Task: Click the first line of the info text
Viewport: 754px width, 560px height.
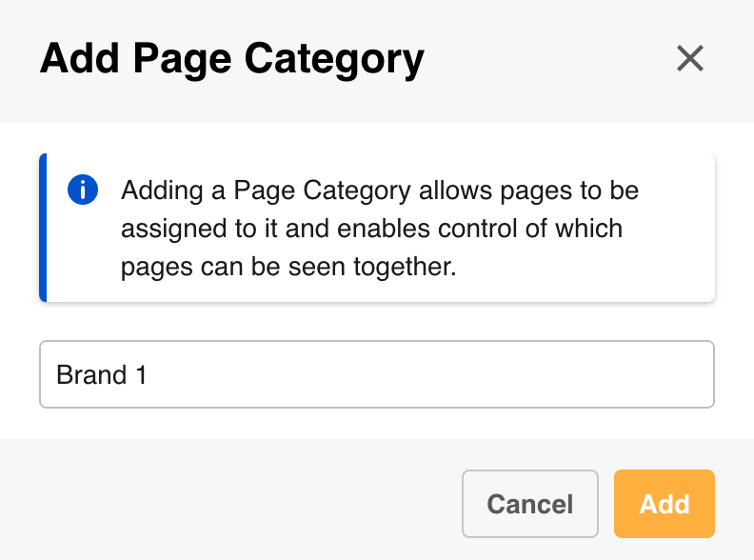Action: coord(379,190)
